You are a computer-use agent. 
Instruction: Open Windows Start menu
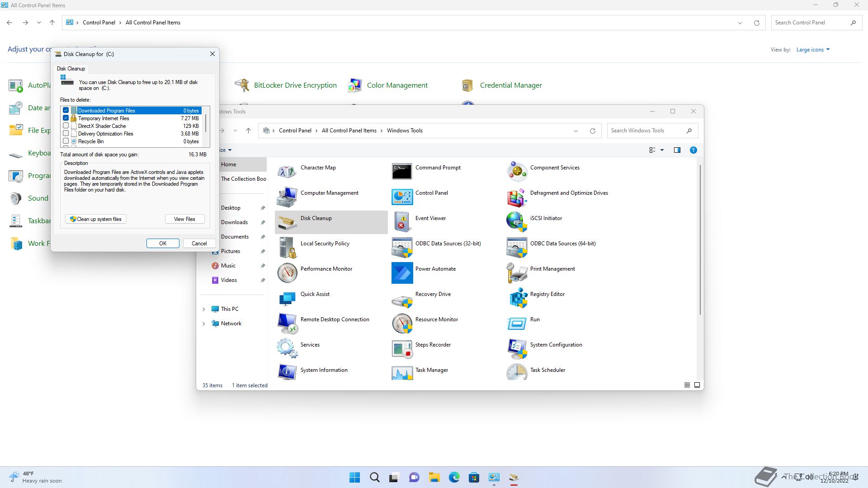pyautogui.click(x=354, y=477)
